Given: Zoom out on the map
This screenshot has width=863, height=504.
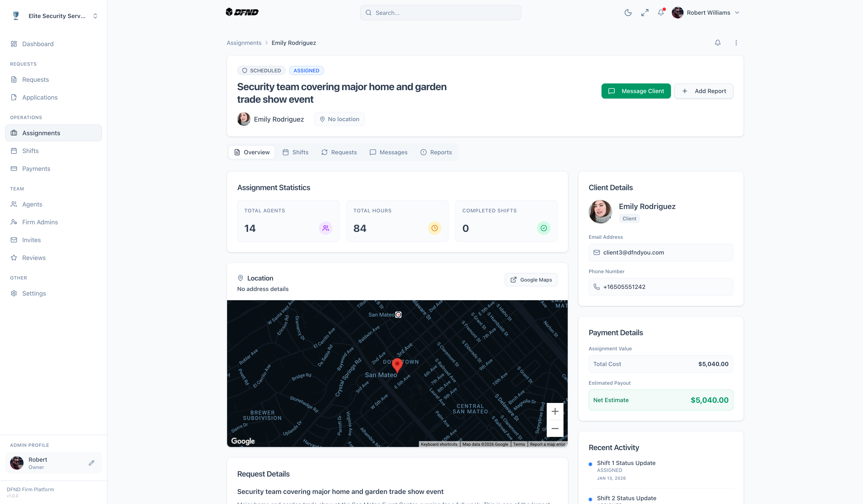Looking at the screenshot, I should click(555, 428).
